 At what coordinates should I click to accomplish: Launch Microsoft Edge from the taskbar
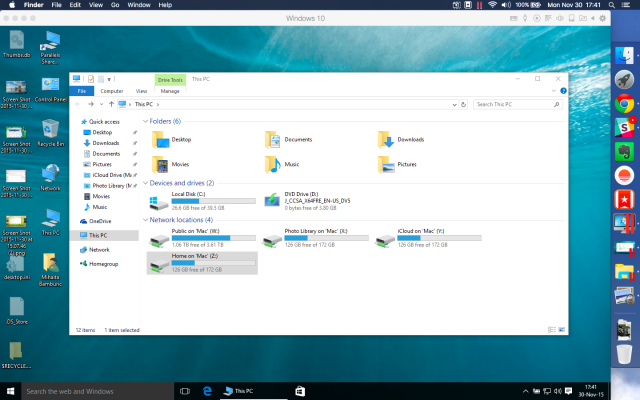click(207, 391)
